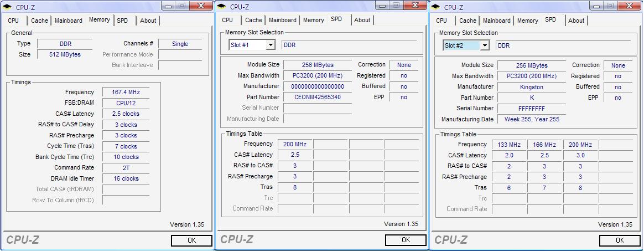Viewport: 644px width, 251px height.
Task: Click the Single channels value
Action: point(180,44)
